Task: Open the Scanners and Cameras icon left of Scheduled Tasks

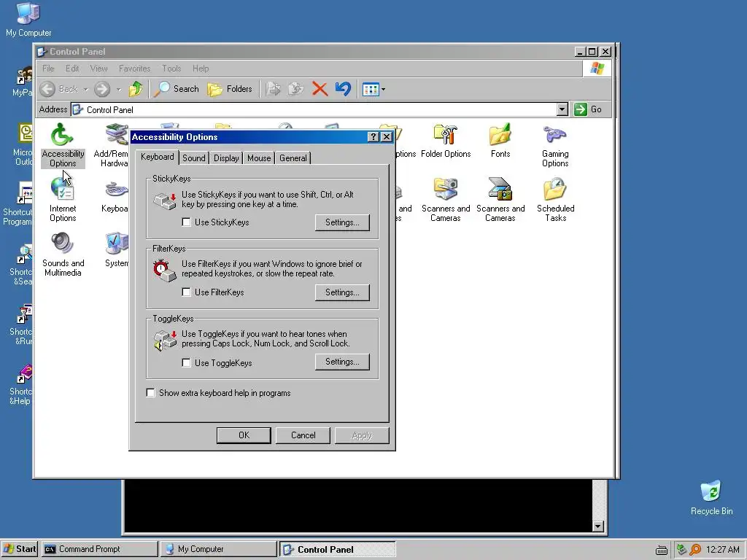Action: (x=500, y=200)
